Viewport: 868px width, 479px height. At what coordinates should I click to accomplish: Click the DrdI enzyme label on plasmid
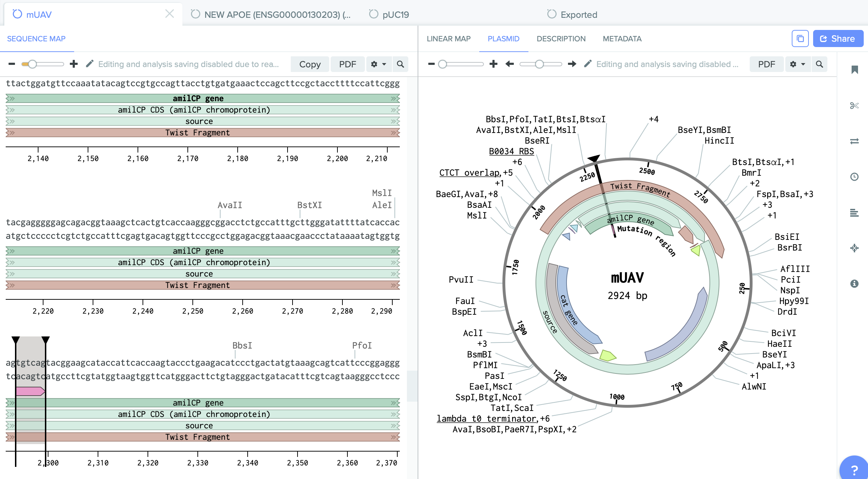tap(787, 312)
